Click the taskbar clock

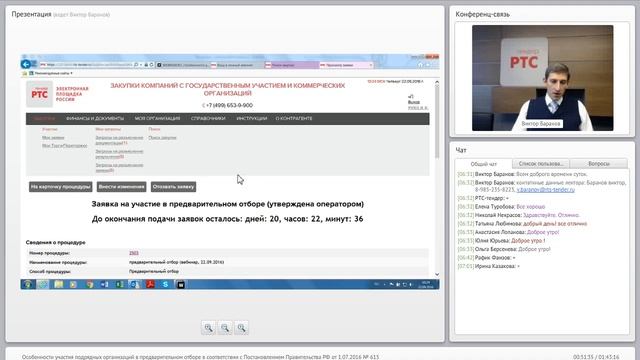click(x=426, y=284)
